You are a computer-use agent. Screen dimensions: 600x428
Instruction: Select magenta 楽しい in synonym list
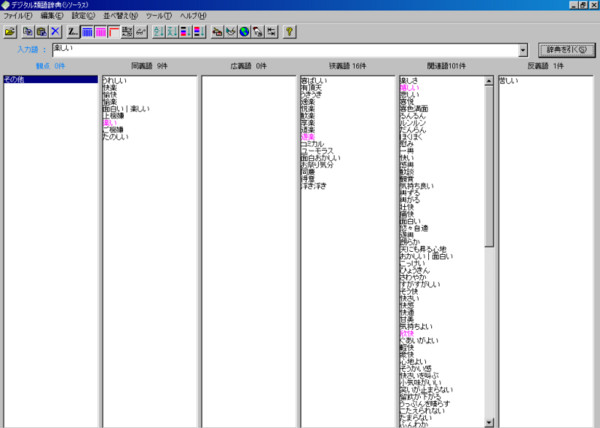coord(110,123)
